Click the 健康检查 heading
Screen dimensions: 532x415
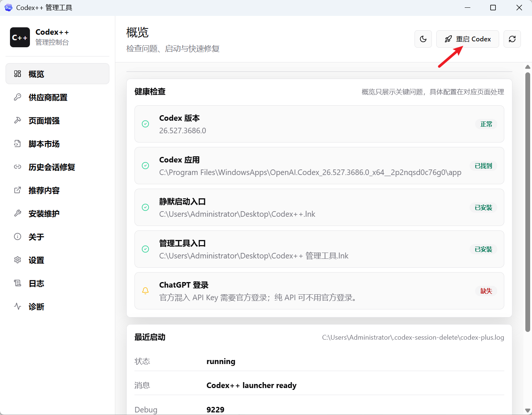pos(150,92)
